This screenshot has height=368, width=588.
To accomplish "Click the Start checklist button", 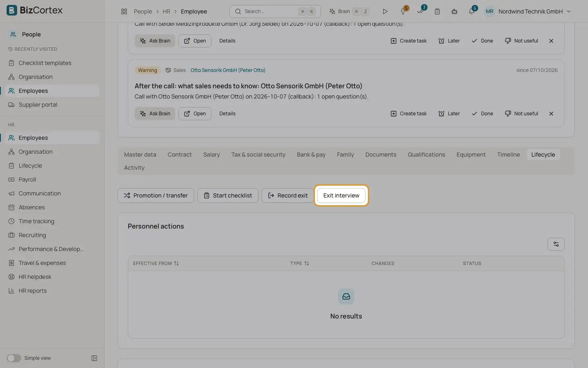I will point(228,195).
